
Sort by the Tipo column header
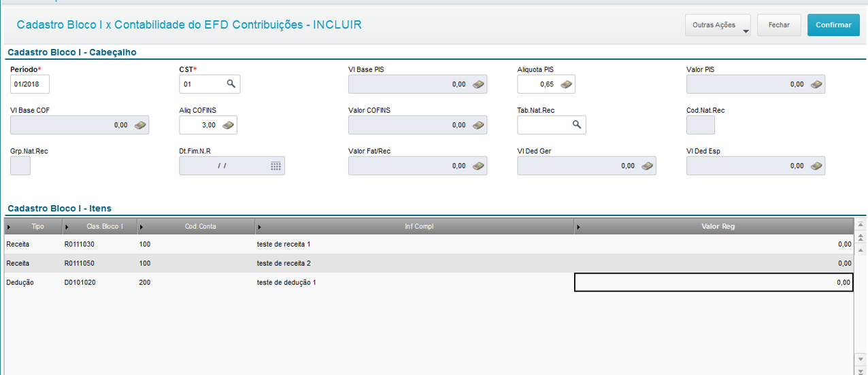(34, 226)
